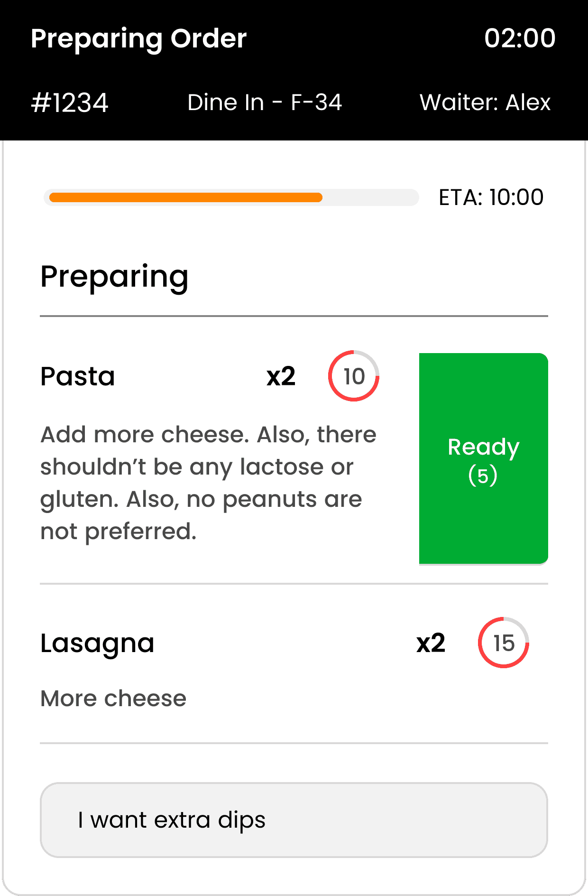The width and height of the screenshot is (588, 896).
Task: Select the Preparing section heading
Action: pos(114,277)
